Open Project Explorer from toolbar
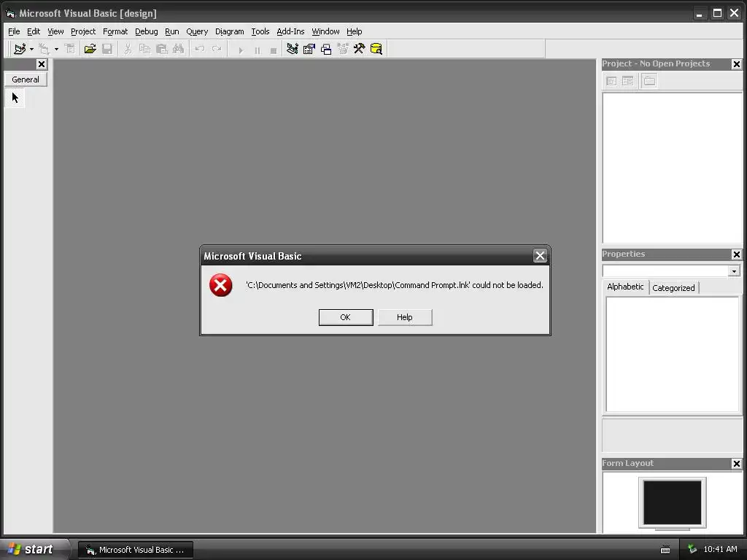This screenshot has width=747, height=560. [x=293, y=49]
